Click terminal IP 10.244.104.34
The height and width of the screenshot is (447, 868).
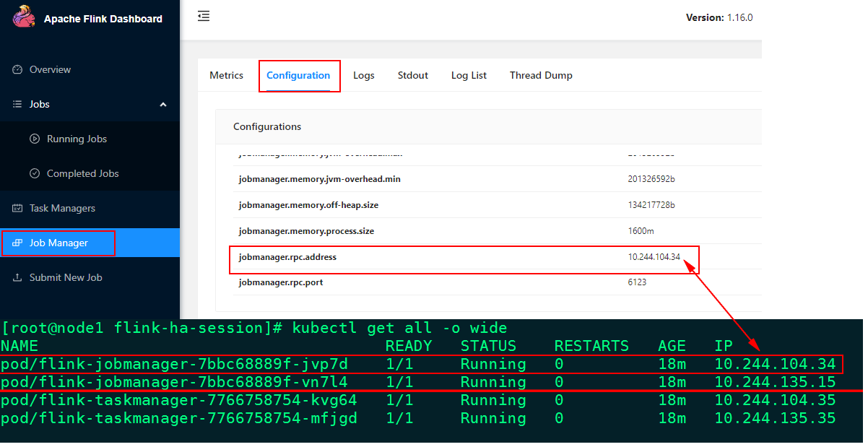point(775,364)
